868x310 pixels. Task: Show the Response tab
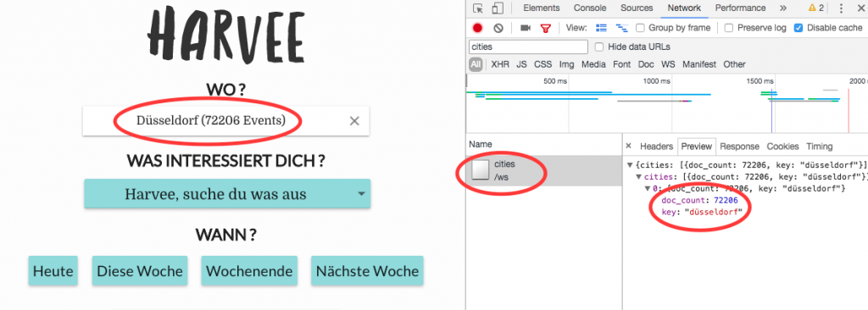click(739, 147)
